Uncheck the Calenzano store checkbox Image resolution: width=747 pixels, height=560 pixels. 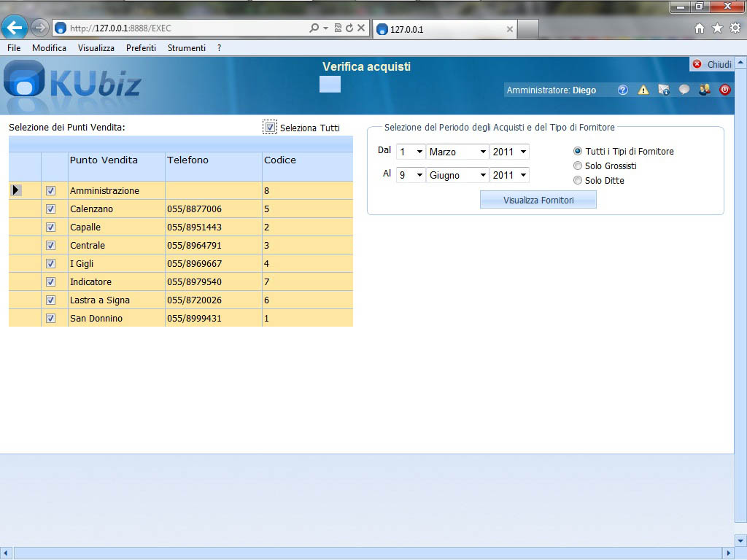(x=51, y=209)
